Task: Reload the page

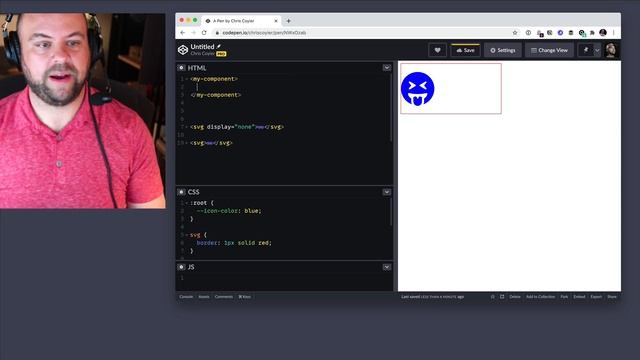Action: pyautogui.click(x=204, y=33)
